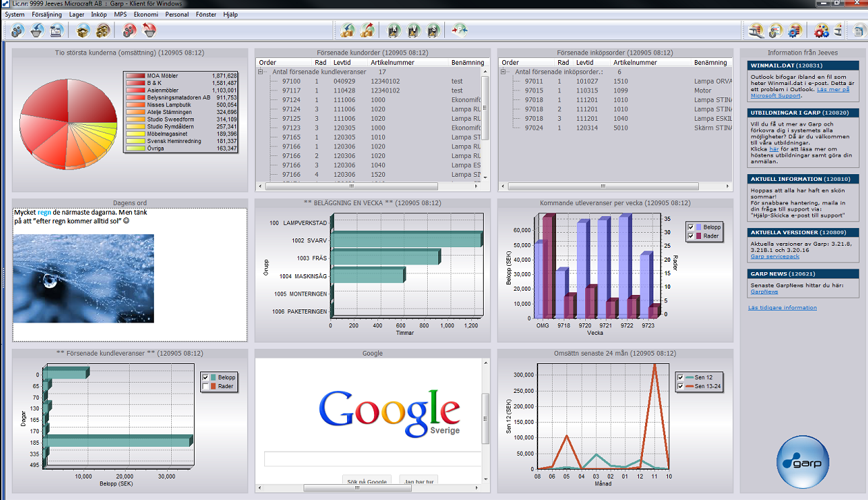Click the single open box toolbar icon
This screenshot has width=868, height=500.
83,30
